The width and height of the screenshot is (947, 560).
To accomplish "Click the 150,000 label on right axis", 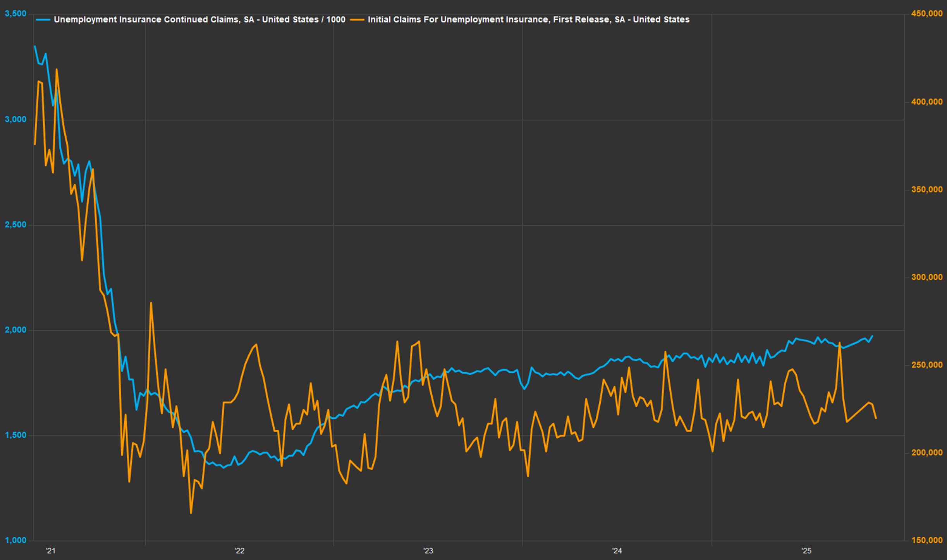I will tap(927, 540).
